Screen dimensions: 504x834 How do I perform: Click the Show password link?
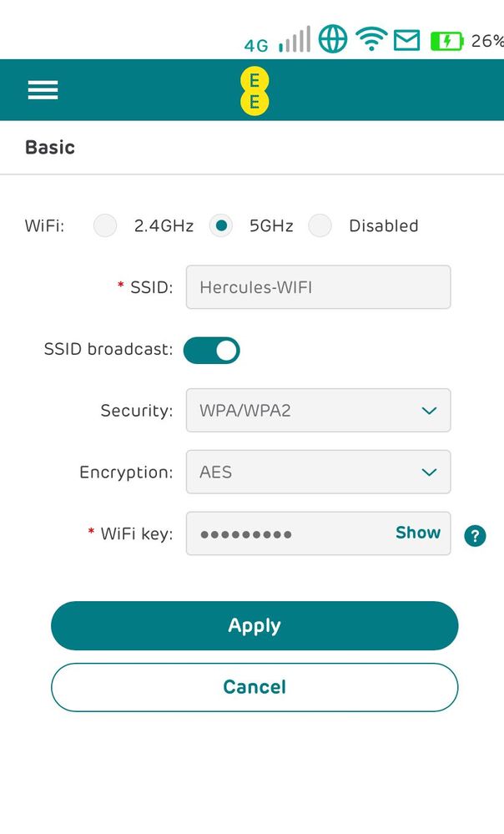point(417,533)
